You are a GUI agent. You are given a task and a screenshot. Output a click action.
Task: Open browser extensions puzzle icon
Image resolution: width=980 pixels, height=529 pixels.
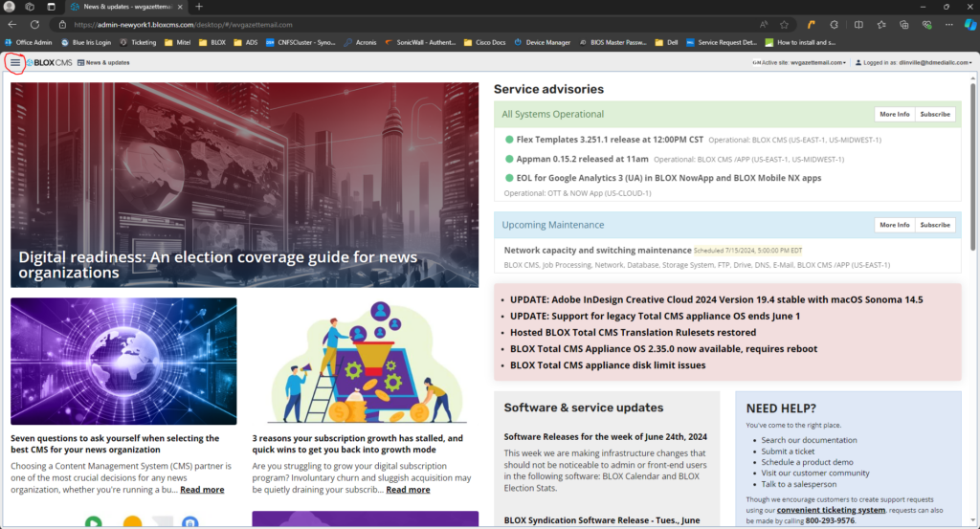pos(834,24)
